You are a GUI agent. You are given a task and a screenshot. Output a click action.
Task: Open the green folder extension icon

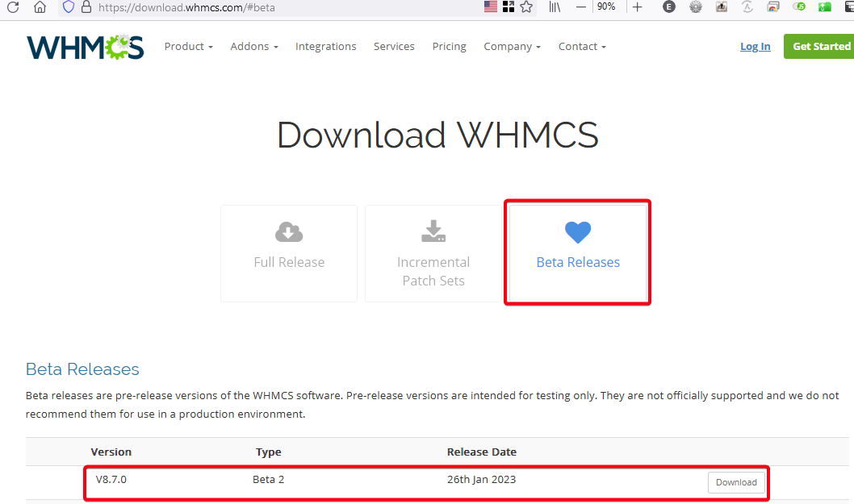[825, 7]
